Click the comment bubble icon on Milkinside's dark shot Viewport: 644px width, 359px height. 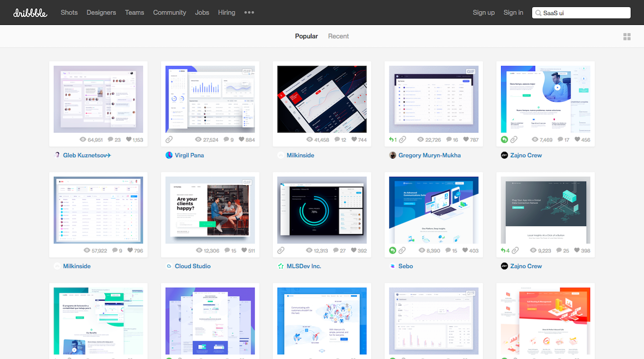[x=337, y=140]
